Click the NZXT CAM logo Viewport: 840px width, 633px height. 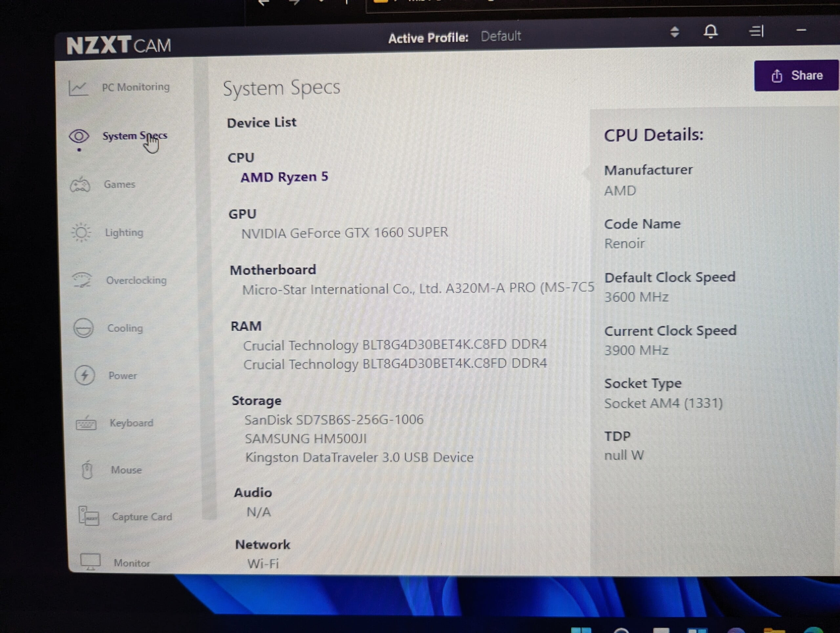coord(119,45)
